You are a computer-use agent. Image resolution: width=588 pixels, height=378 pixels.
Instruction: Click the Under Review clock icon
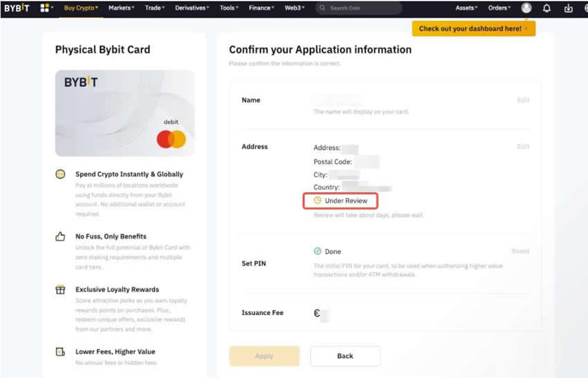point(318,200)
